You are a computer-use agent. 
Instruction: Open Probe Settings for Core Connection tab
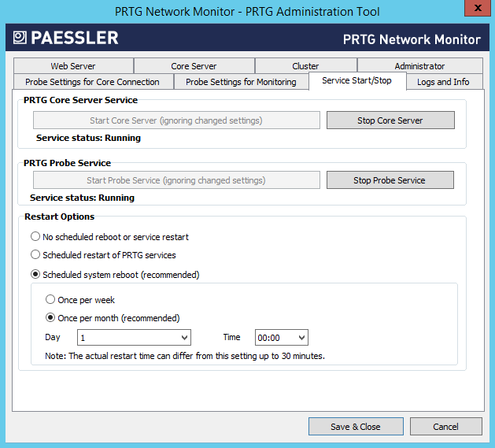click(x=92, y=82)
